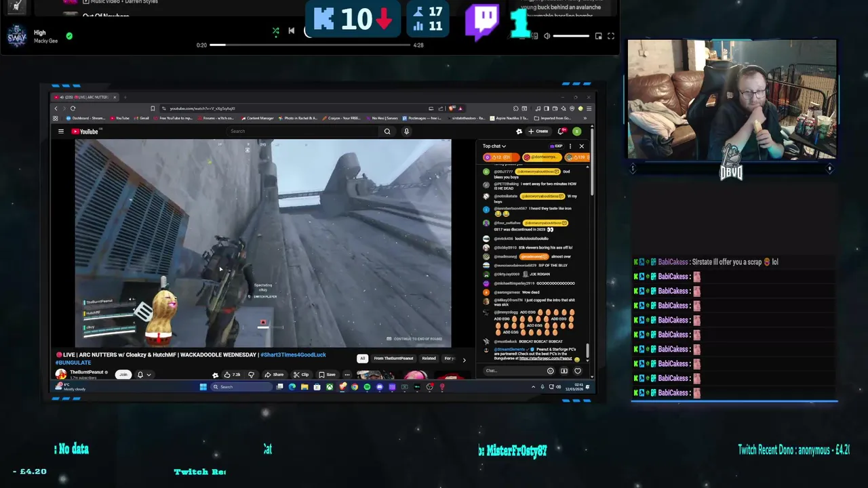Open chat emoji picker
868x488 pixels.
coord(550,371)
